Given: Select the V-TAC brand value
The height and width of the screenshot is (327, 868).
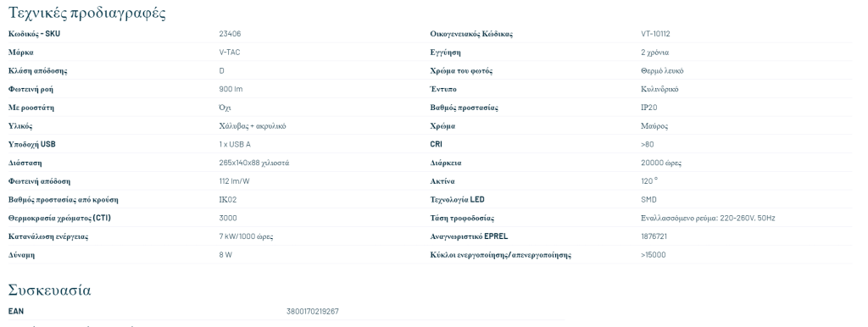Looking at the screenshot, I should tap(230, 53).
